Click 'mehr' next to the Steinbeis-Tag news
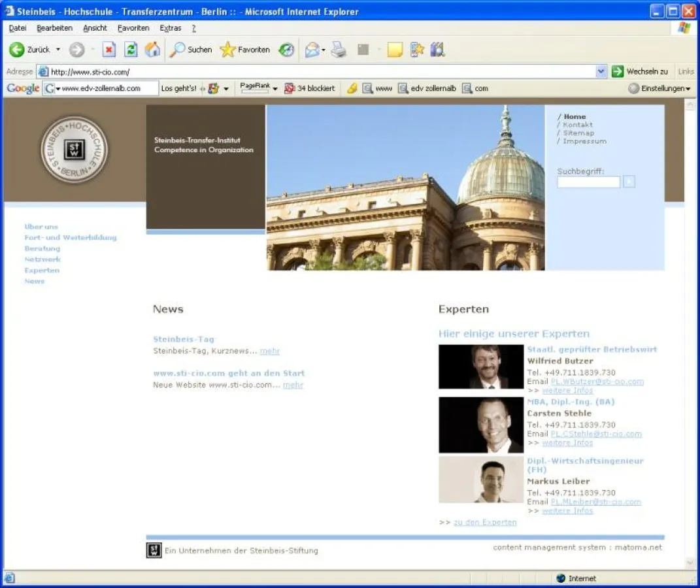The height and width of the screenshot is (588, 700). coord(270,351)
